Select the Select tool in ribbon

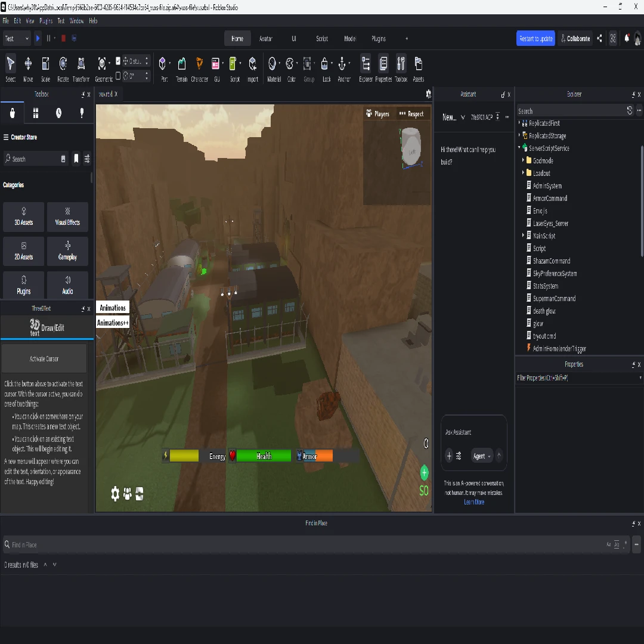point(11,68)
